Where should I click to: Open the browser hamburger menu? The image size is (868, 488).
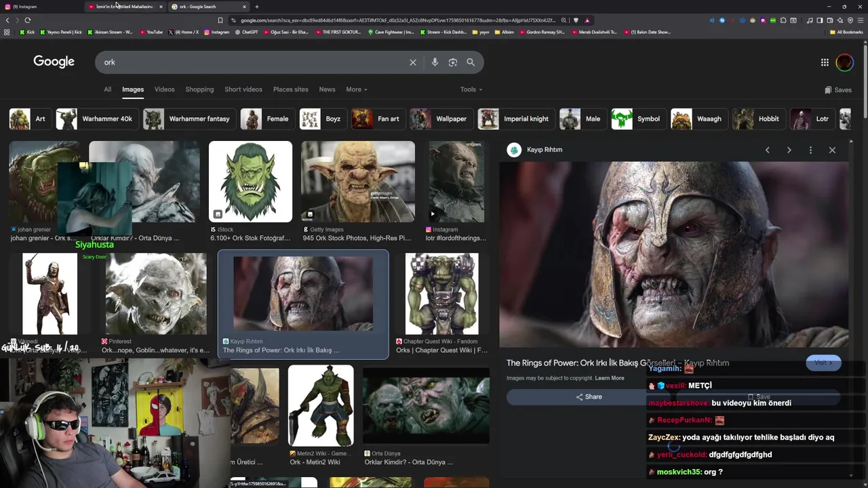coord(861,20)
